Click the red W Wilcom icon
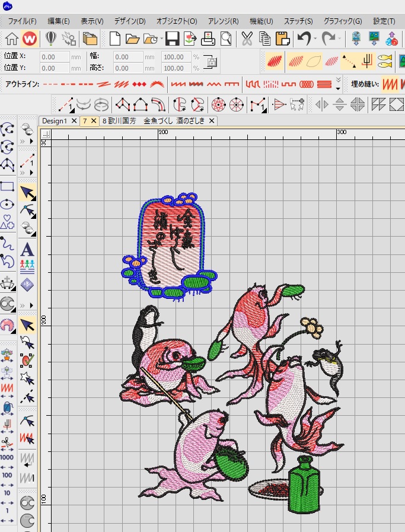Screen dimensions: 405x532 coord(30,39)
